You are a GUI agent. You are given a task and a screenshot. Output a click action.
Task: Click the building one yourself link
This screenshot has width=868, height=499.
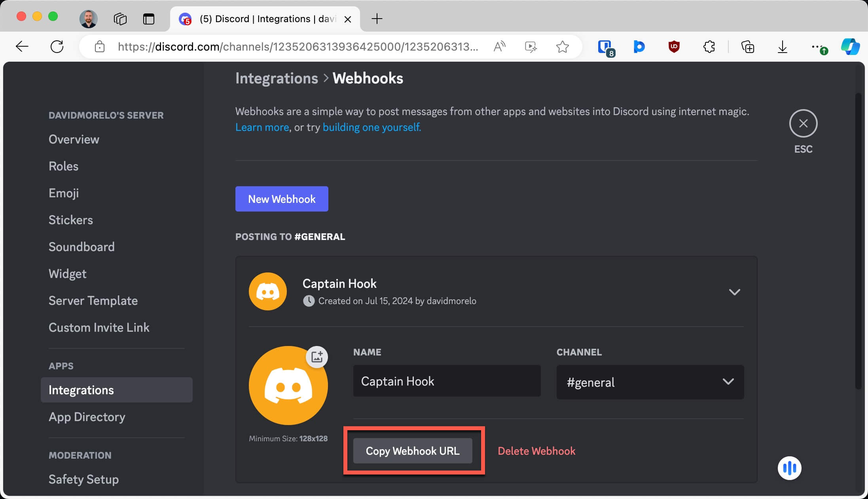click(371, 127)
